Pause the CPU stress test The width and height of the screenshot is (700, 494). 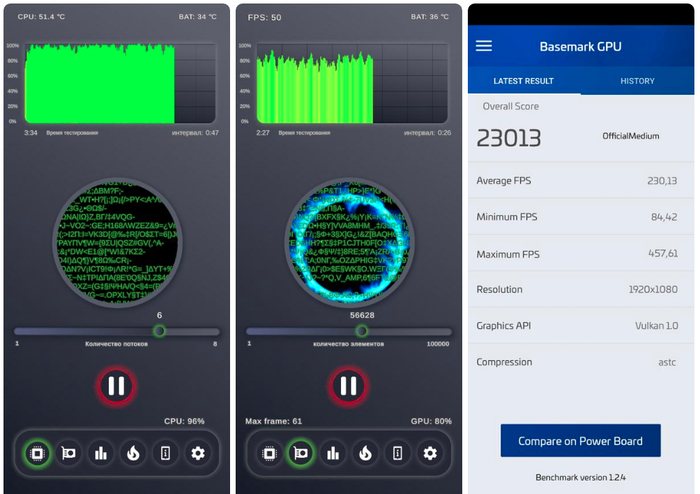[116, 385]
